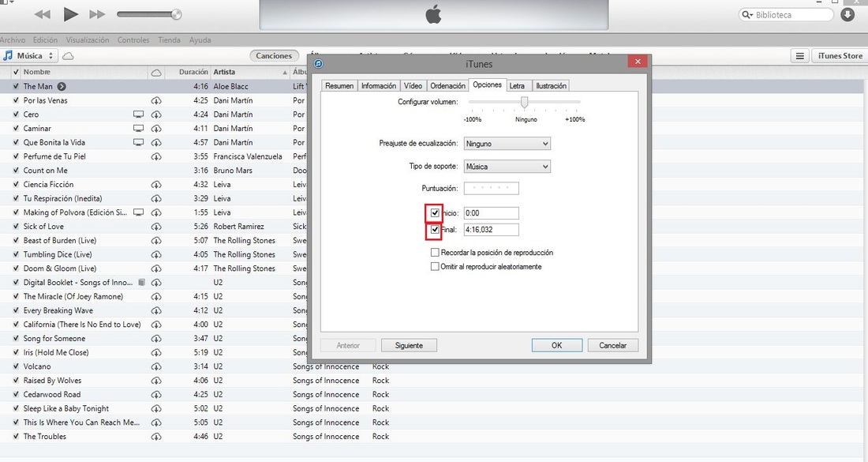Click the iCloud download icon for Every Breaking Wave
This screenshot has height=462, width=868.
click(x=156, y=311)
